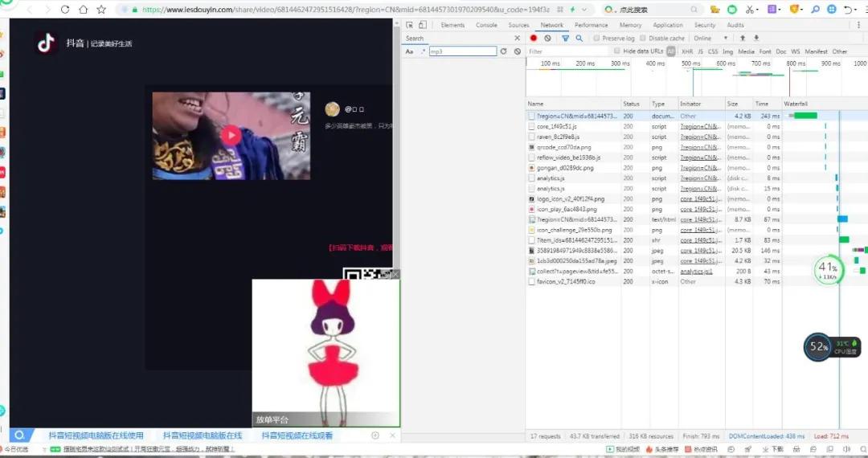This screenshot has width=868, height=458.
Task: Open suggestion 抖音短视频在线观看
Action: [297, 436]
